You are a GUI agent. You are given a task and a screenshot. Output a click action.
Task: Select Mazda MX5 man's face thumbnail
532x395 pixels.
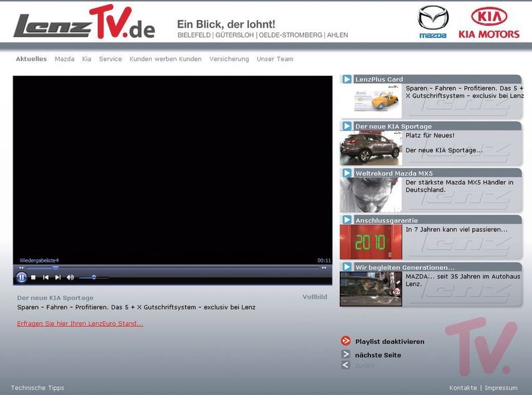pyautogui.click(x=371, y=195)
